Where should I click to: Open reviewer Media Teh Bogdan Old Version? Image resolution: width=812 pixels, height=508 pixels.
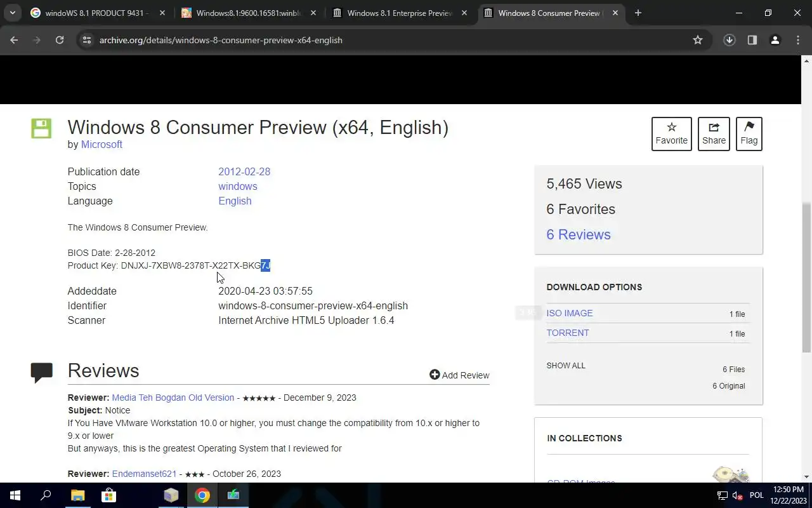click(x=173, y=398)
